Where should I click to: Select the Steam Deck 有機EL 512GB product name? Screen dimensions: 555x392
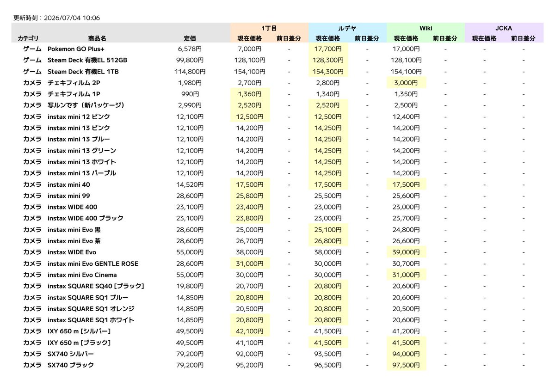click(x=87, y=60)
